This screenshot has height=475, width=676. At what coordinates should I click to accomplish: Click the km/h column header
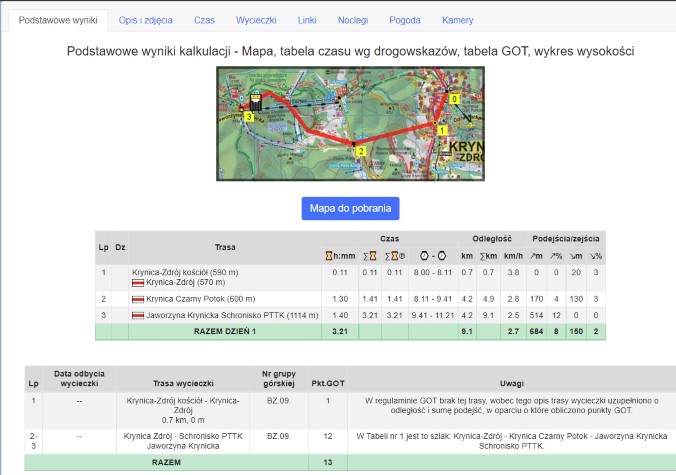coord(513,256)
